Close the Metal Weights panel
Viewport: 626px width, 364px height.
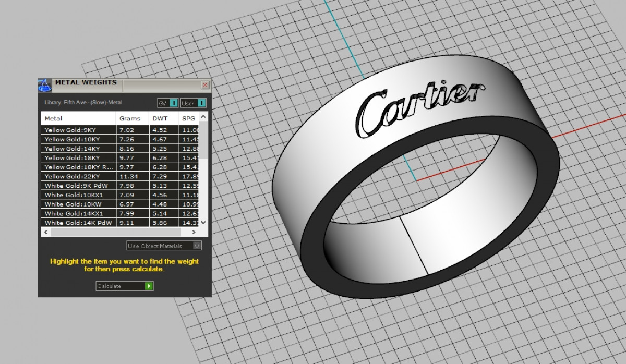pos(205,84)
